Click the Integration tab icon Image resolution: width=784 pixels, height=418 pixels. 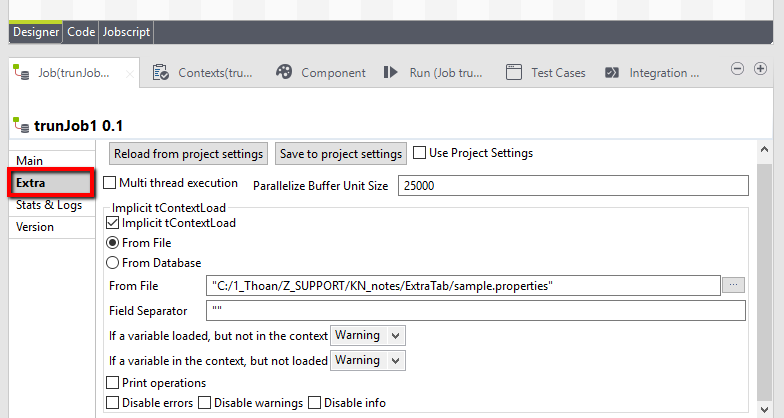tap(610, 73)
